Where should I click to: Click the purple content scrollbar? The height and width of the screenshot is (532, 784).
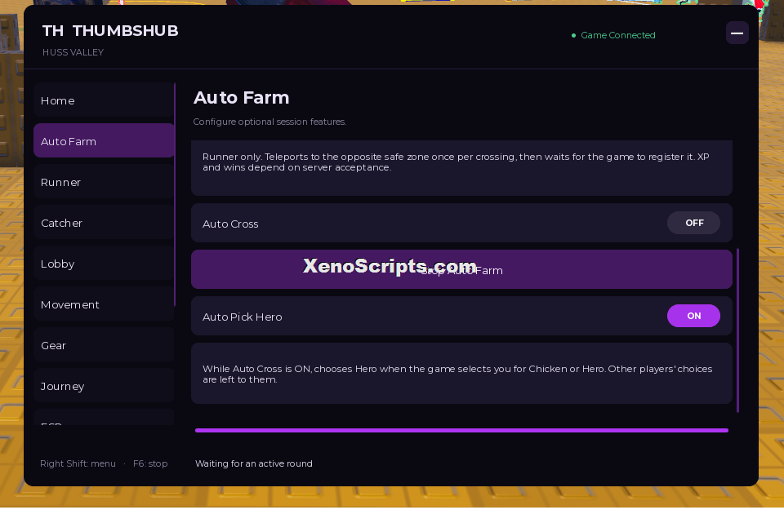click(x=738, y=330)
